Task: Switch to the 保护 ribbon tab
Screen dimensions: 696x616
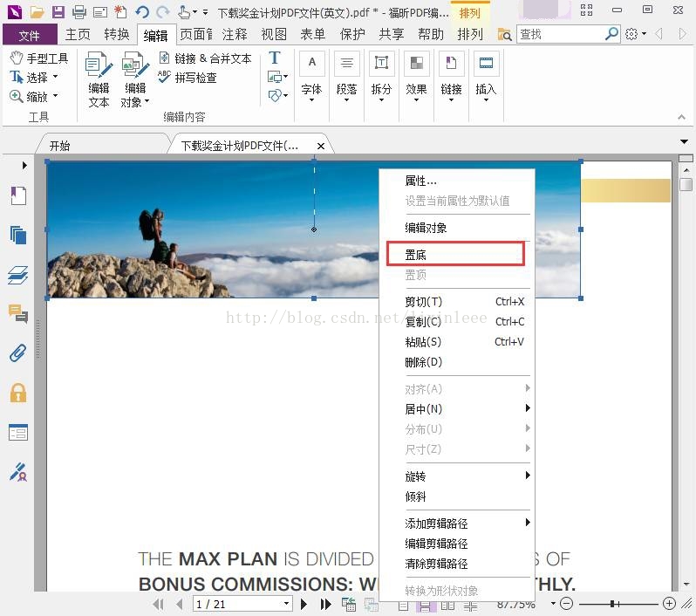Action: [352, 34]
